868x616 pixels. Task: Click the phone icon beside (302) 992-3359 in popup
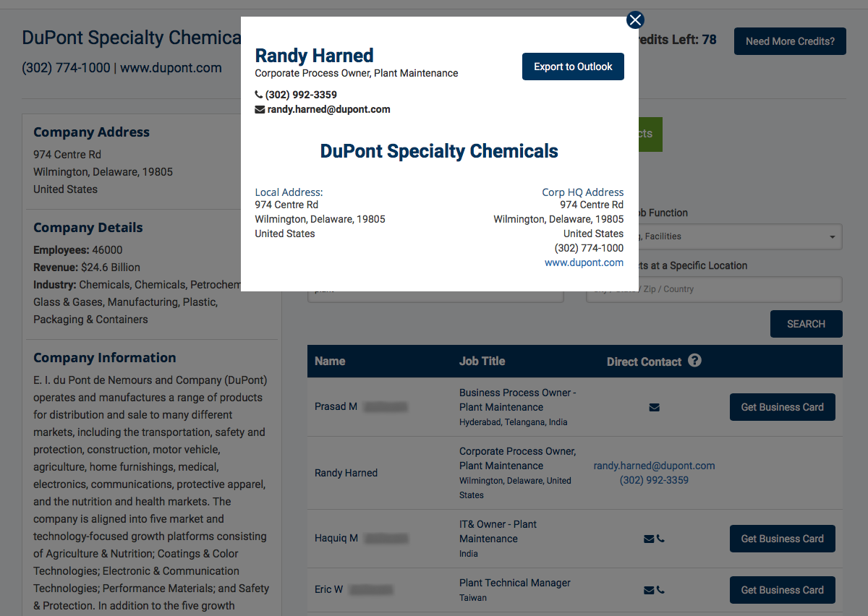click(259, 95)
